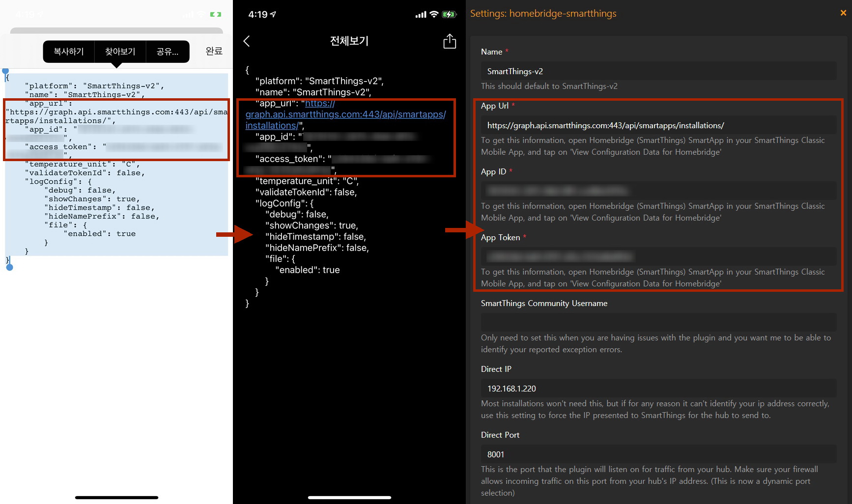Image resolution: width=852 pixels, height=504 pixels.
Task: Click the Direct IP input field
Action: pos(658,388)
